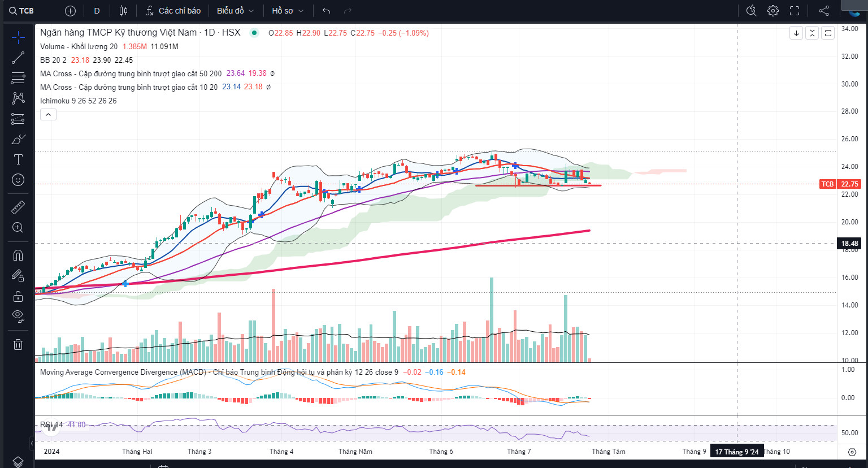Click the fx indicators icon
868x468 pixels.
tap(150, 11)
